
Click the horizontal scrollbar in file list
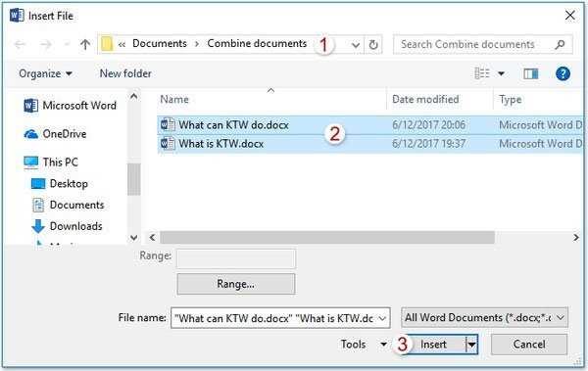(327, 238)
